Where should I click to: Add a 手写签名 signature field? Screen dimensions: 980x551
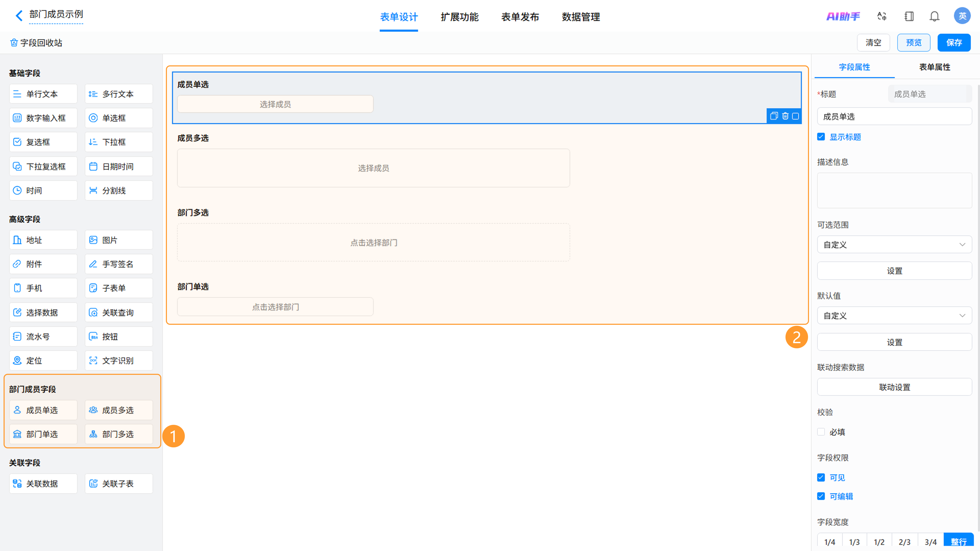coord(119,264)
